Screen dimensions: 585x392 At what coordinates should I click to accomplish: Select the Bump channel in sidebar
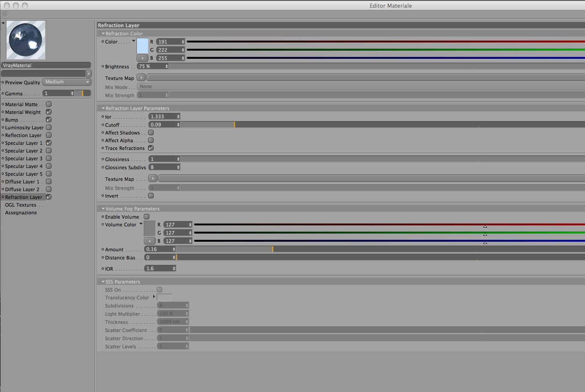[x=12, y=120]
